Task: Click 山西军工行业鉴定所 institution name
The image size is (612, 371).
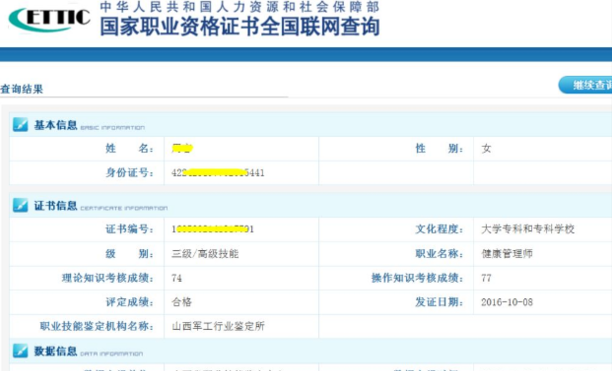Action: coord(218,326)
